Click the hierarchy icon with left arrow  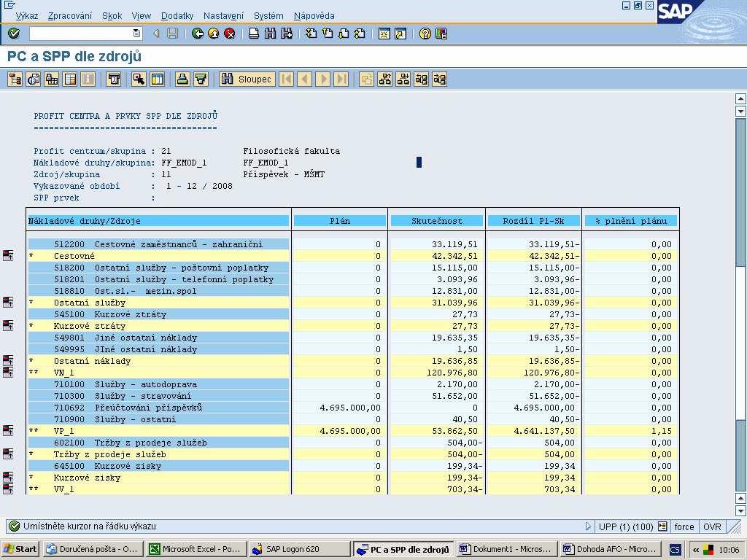(x=421, y=79)
